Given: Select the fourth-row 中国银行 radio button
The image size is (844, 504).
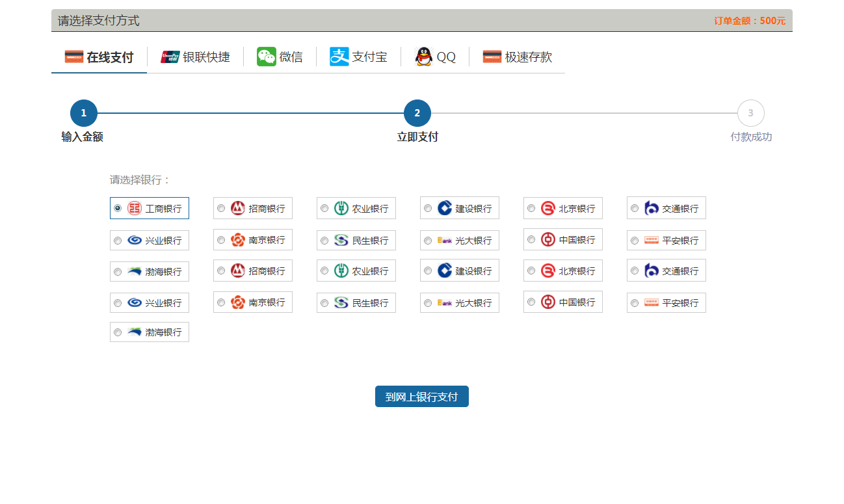Looking at the screenshot, I should [x=531, y=302].
